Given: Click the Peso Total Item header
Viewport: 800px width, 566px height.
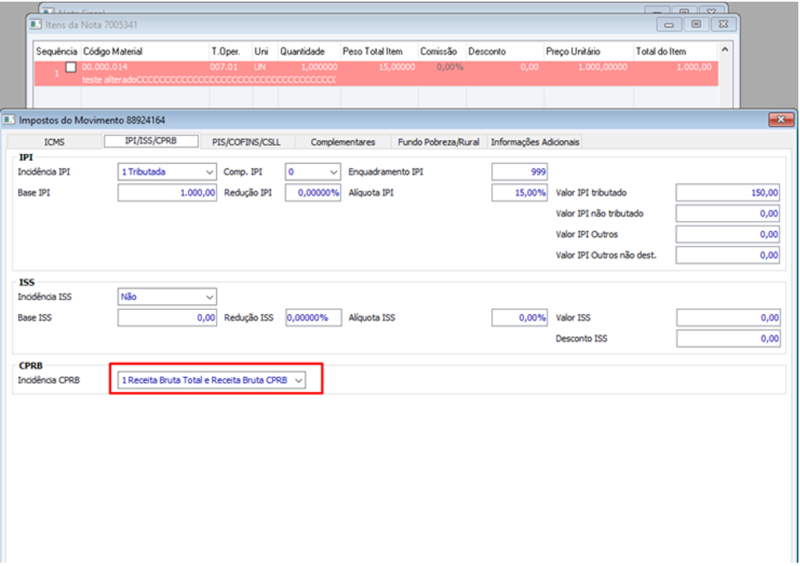Looking at the screenshot, I should point(379,52).
